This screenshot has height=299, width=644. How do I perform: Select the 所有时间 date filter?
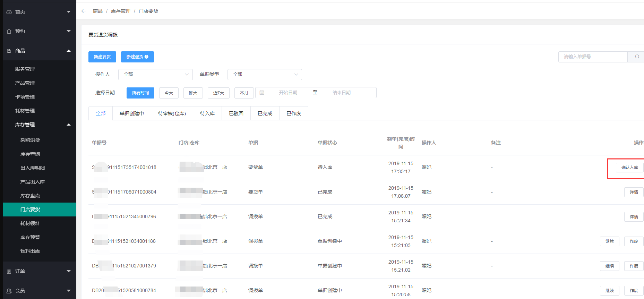tap(140, 93)
